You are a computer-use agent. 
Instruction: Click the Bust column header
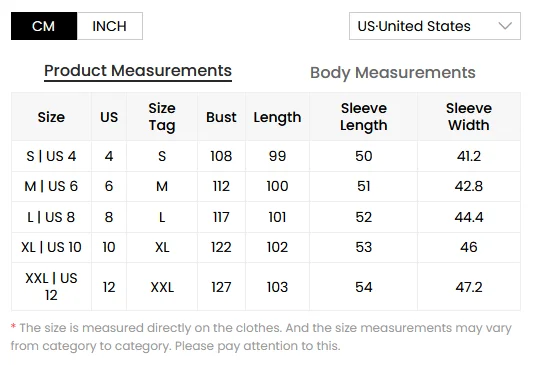coord(221,117)
